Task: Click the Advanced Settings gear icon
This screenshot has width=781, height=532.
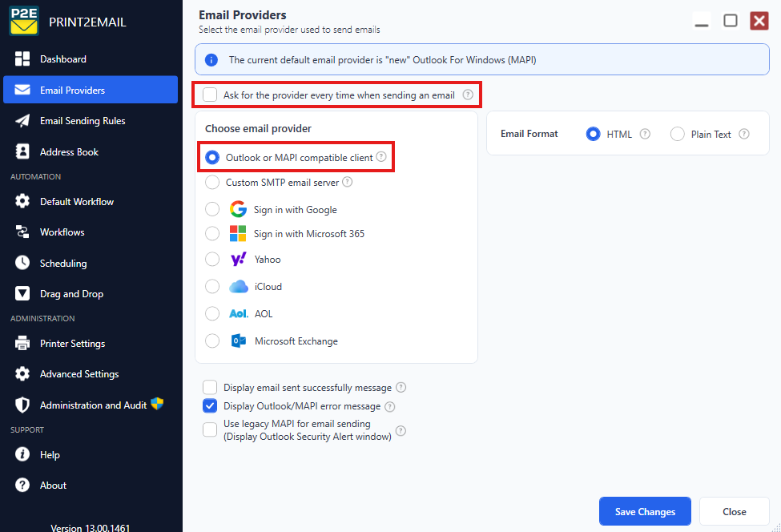Action: 22,373
